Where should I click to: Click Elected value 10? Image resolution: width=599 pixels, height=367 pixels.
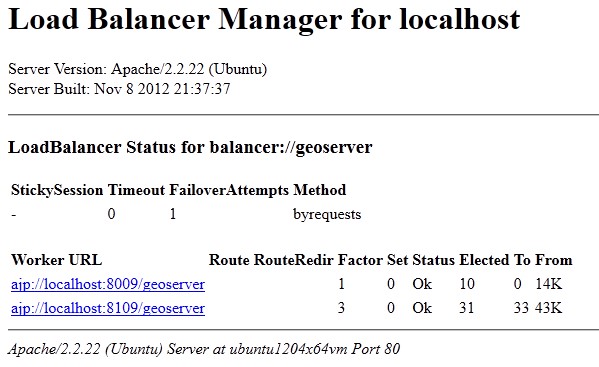467,284
